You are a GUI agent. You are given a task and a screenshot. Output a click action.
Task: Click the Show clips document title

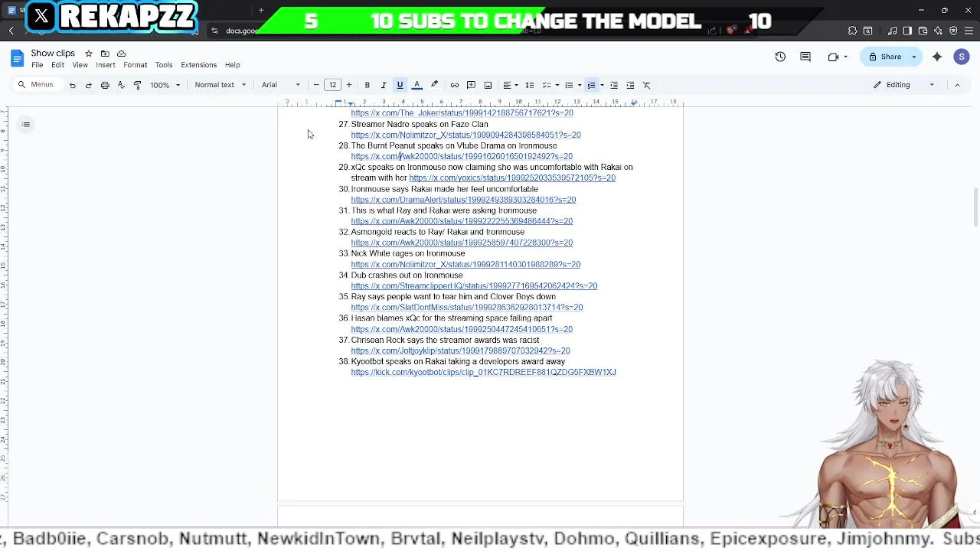[x=53, y=53]
